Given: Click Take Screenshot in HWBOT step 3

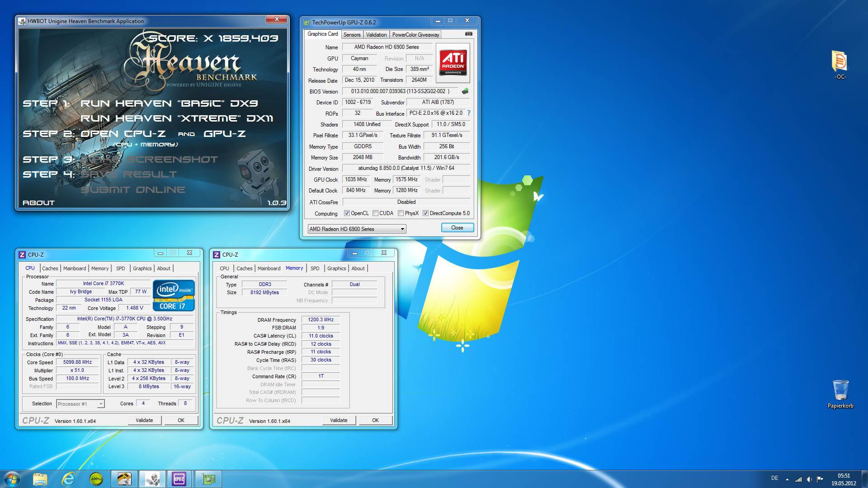Looking at the screenshot, I should (149, 160).
